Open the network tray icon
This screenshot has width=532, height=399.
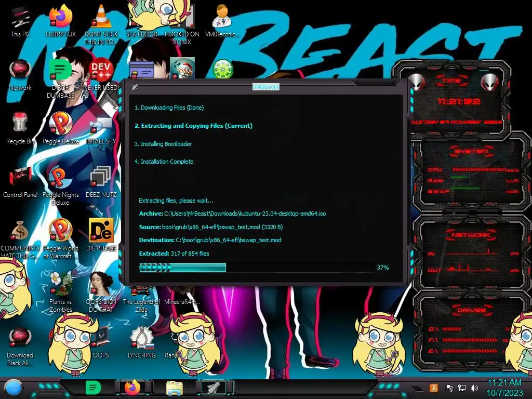[x=462, y=388]
